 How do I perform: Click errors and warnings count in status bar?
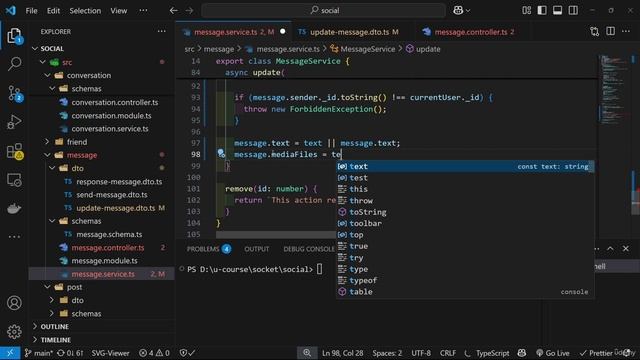pos(154,353)
